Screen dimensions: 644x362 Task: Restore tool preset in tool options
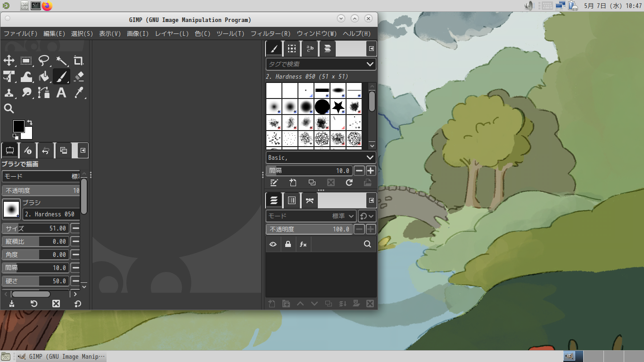(34, 304)
